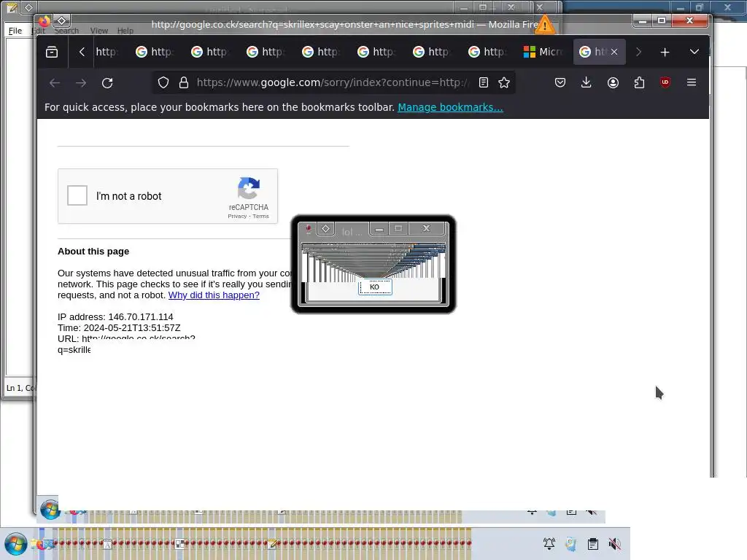Open the Extensions panel
747x560 pixels.
(x=639, y=83)
